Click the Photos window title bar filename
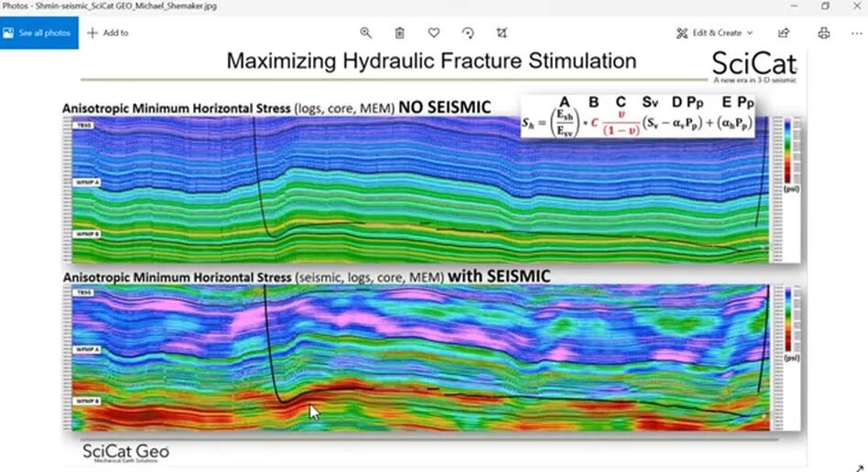This screenshot has width=868, height=472. coord(109,5)
